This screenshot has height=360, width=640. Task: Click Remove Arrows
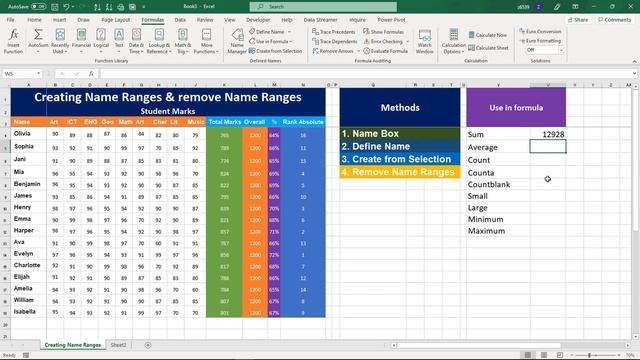point(333,51)
